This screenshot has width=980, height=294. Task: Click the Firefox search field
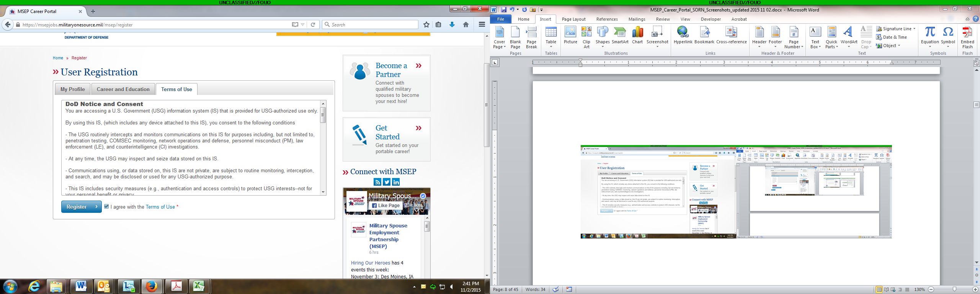(x=370, y=24)
